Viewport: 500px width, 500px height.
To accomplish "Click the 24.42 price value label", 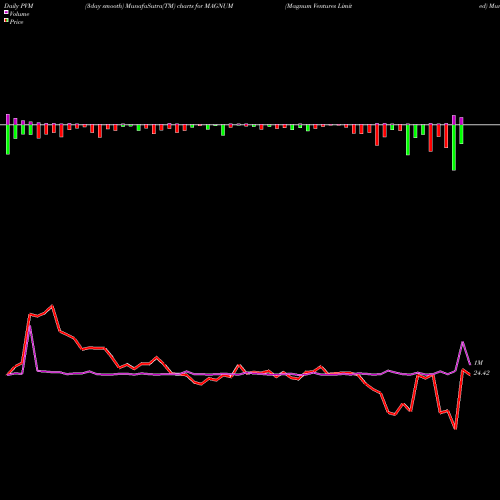I will click(x=482, y=373).
